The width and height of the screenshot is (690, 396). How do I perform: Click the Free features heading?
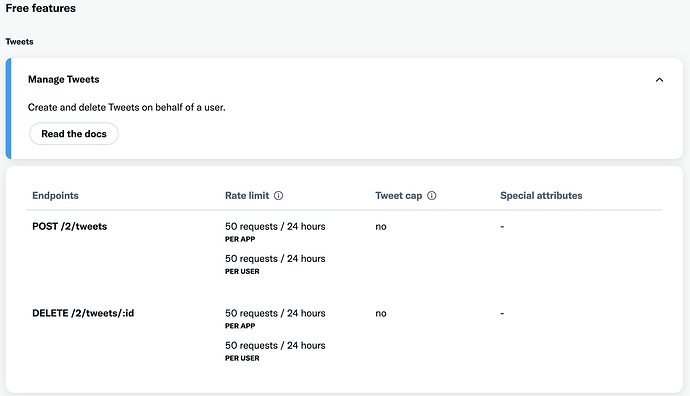40,8
